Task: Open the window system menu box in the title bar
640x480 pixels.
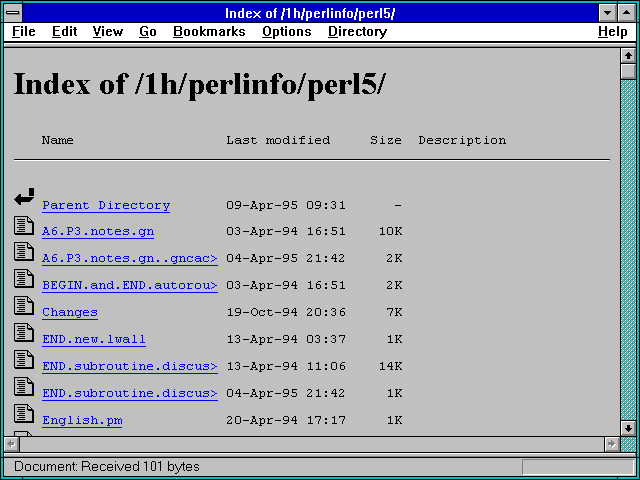Action: coord(13,13)
